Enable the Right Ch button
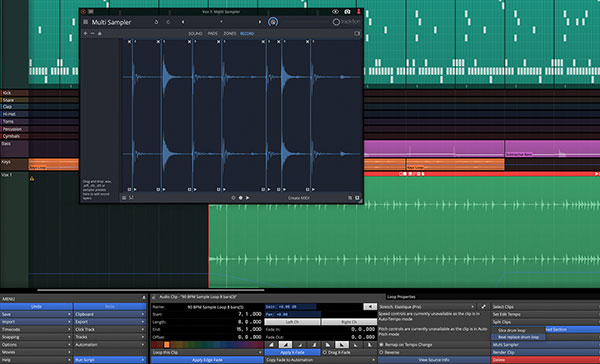This screenshot has width=600, height=364. click(349, 322)
